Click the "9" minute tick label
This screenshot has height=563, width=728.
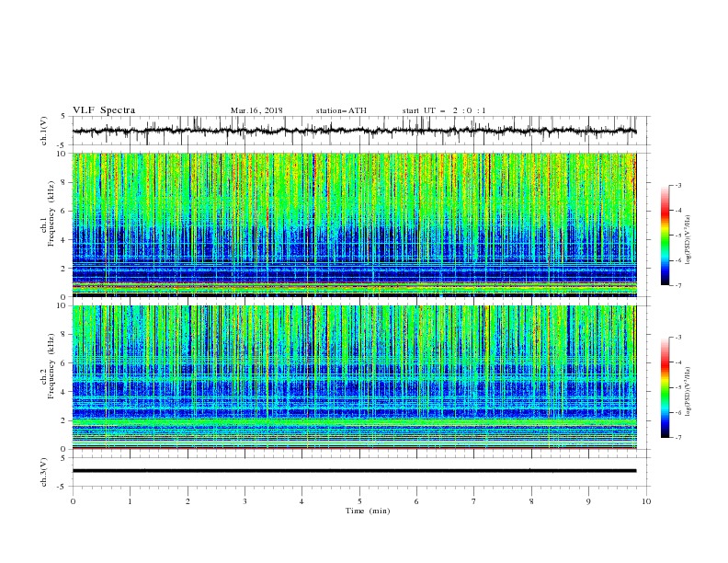[x=588, y=501]
